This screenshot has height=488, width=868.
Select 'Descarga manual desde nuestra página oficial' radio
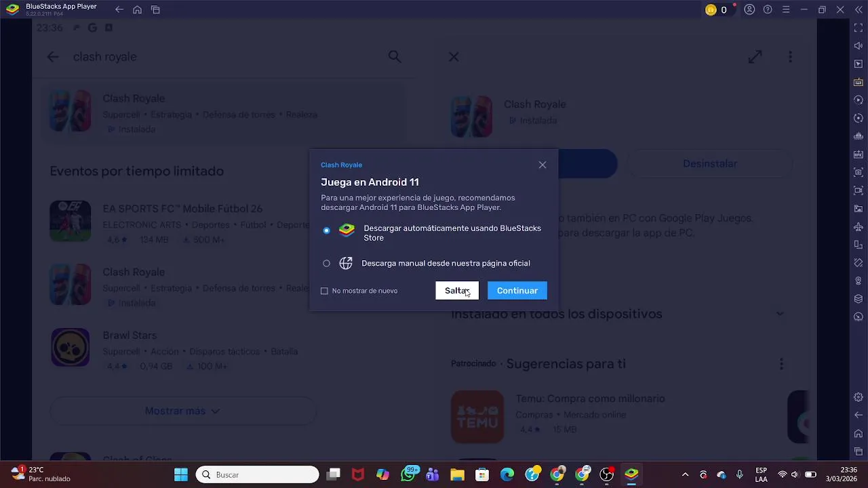326,263
